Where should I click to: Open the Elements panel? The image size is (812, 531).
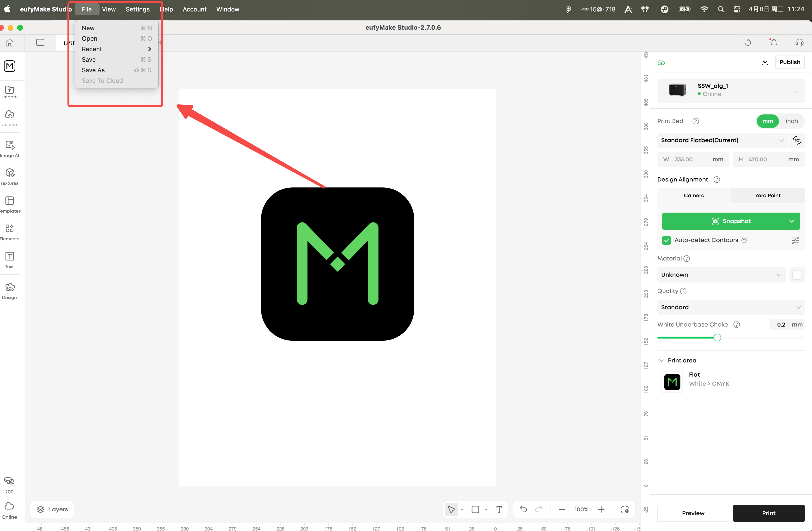[x=10, y=232]
